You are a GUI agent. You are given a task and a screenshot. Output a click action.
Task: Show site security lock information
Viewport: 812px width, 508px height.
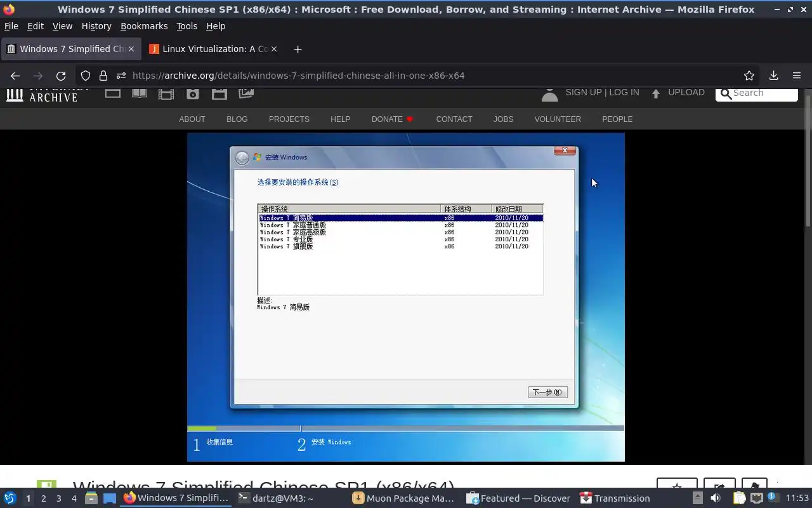pos(103,76)
